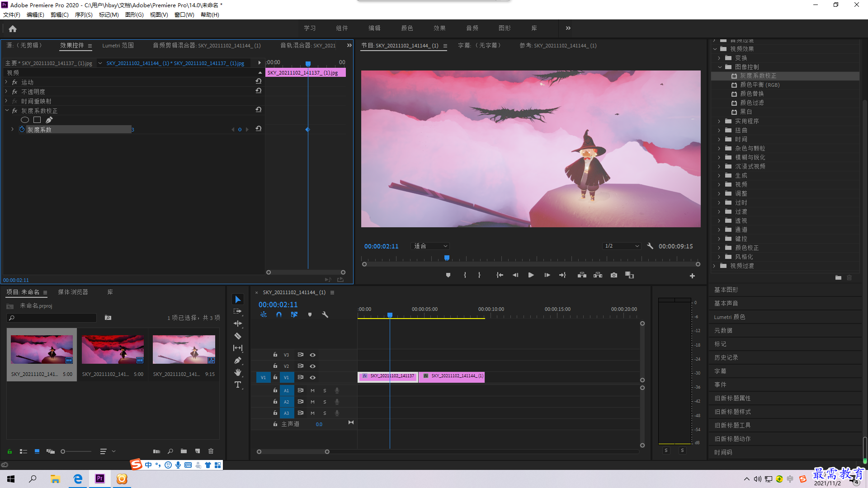Open program monitor Button Editor plus

tap(692, 276)
